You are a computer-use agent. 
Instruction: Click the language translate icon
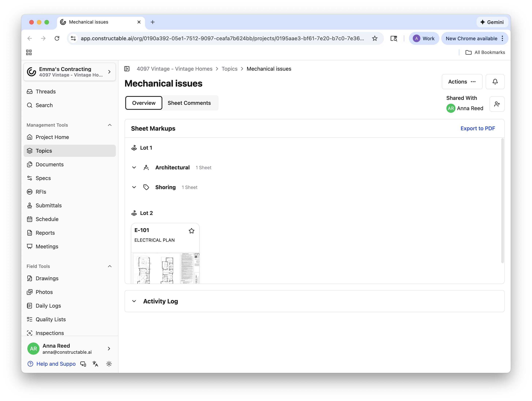(96, 364)
